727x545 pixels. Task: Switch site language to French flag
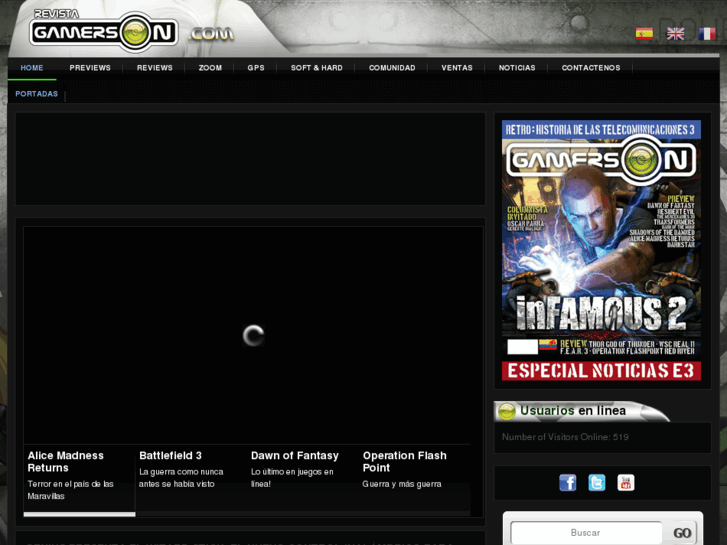tap(707, 34)
